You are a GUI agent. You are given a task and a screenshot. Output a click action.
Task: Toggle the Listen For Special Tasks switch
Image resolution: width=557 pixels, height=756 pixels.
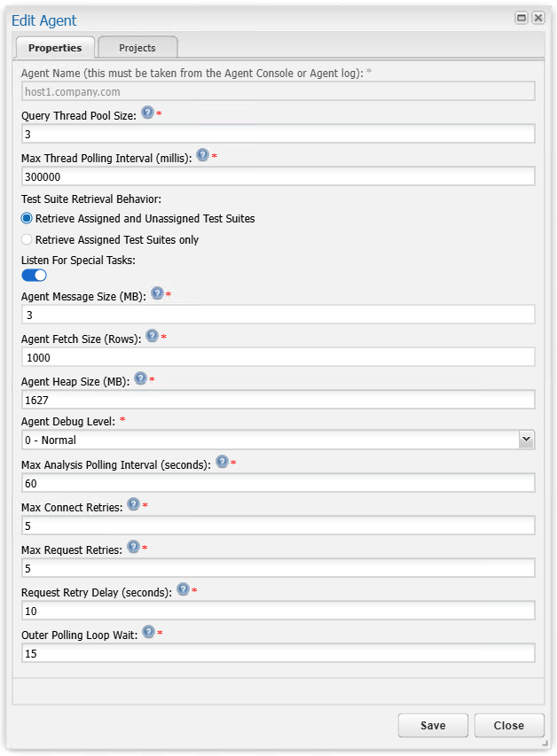(34, 276)
